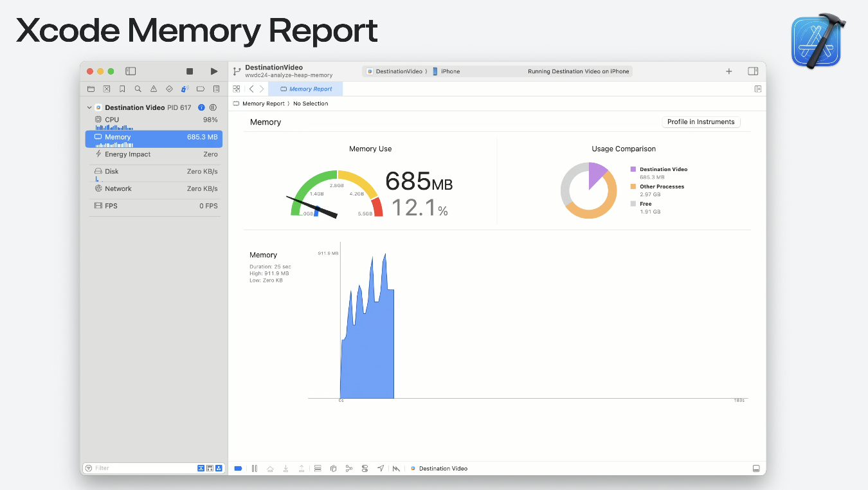The image size is (868, 490).
Task: Select the Network gauge row
Action: pos(154,189)
